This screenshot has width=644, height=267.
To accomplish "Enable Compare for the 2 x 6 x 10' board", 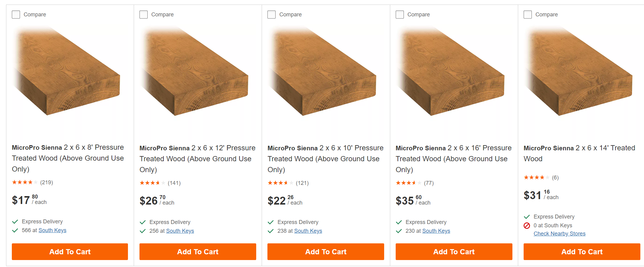I will tap(272, 15).
